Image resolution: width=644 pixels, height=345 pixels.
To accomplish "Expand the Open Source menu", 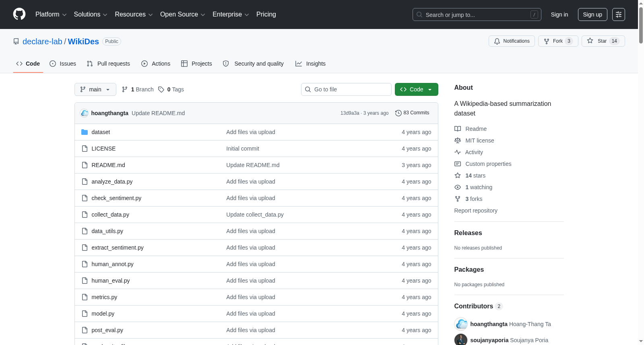I will (183, 14).
